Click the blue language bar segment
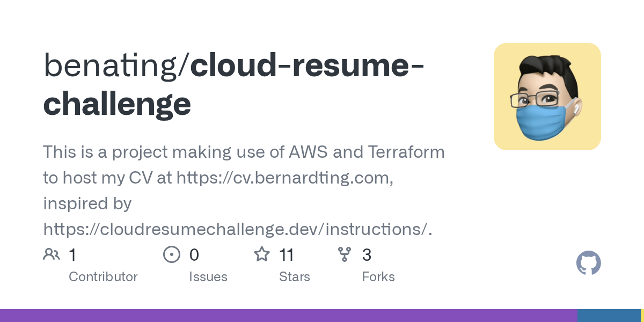This screenshot has width=644, height=322. (609, 316)
